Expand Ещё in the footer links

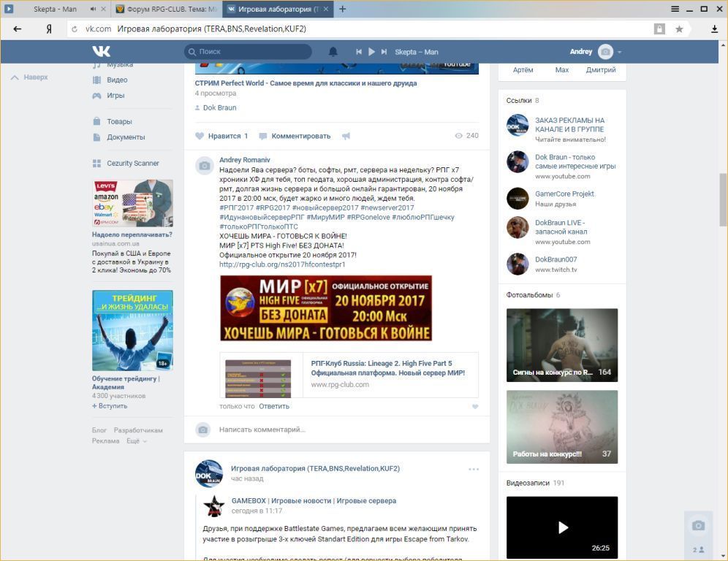(x=137, y=440)
